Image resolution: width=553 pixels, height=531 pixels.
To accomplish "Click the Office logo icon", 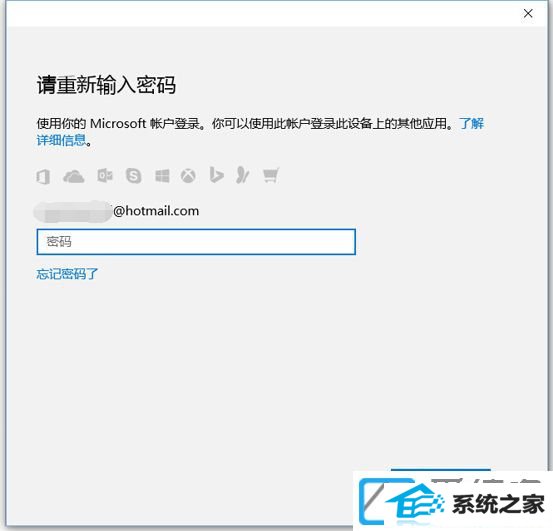I will [43, 176].
